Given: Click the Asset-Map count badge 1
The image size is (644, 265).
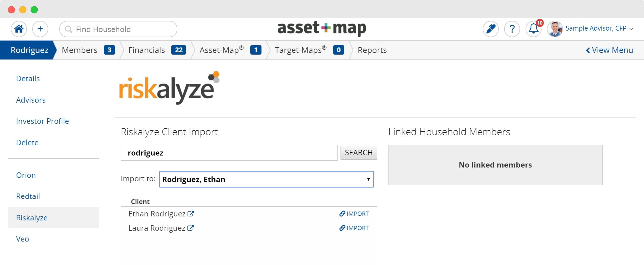Looking at the screenshot, I should coord(256,50).
